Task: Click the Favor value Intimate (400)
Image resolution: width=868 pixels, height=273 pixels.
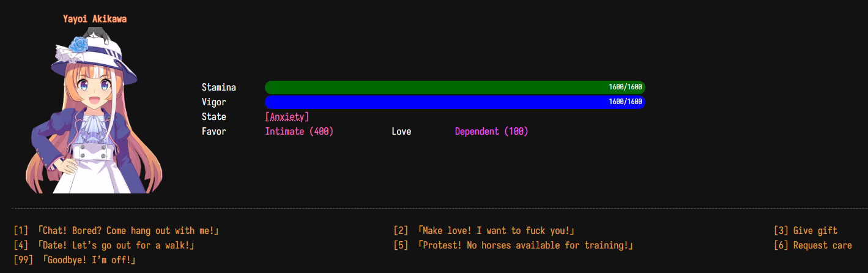Action: 299,132
